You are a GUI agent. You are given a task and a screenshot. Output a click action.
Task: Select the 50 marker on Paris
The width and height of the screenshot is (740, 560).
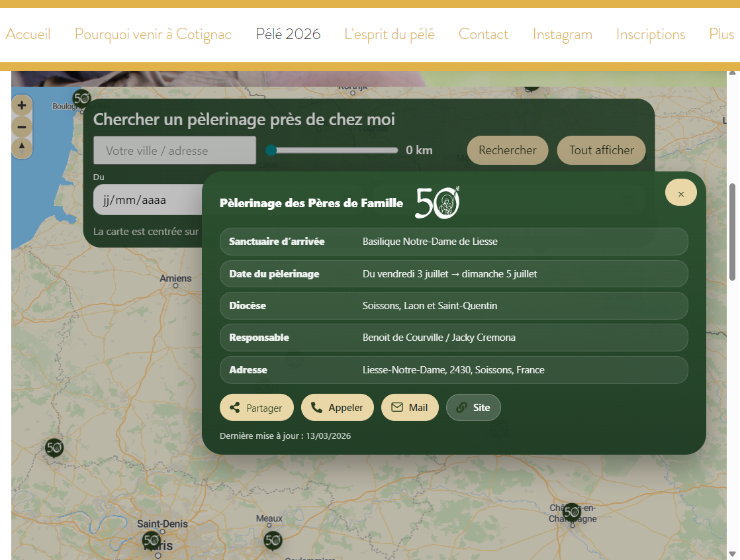coord(152,539)
